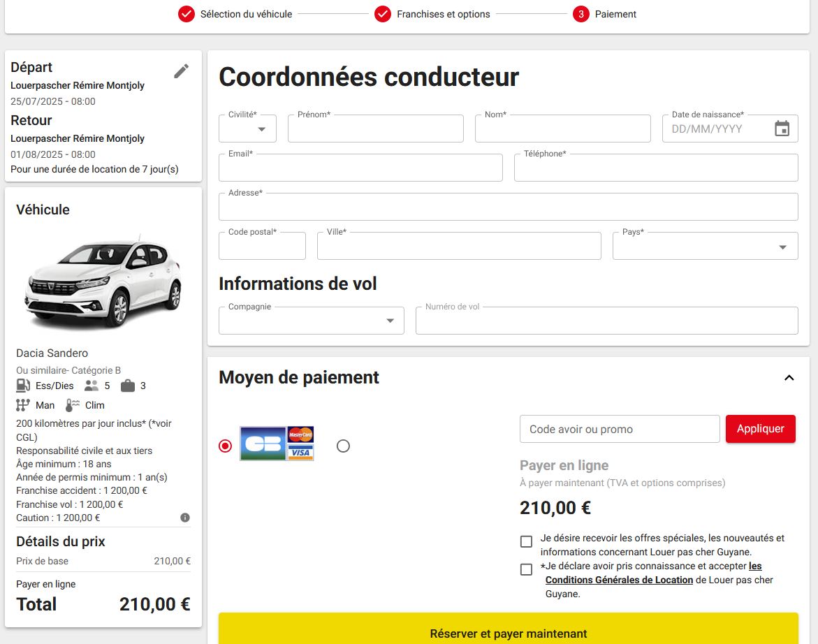Select the card payment radio button
Image resolution: width=818 pixels, height=644 pixels.
(224, 444)
